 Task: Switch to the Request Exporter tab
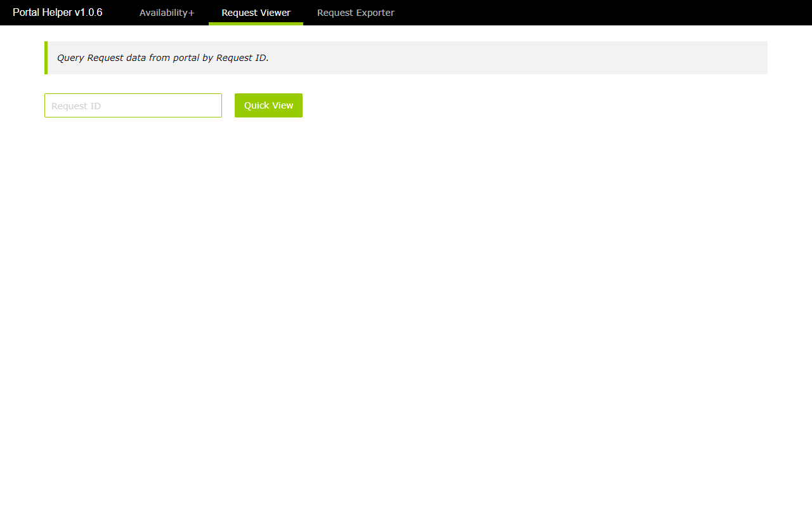click(355, 13)
